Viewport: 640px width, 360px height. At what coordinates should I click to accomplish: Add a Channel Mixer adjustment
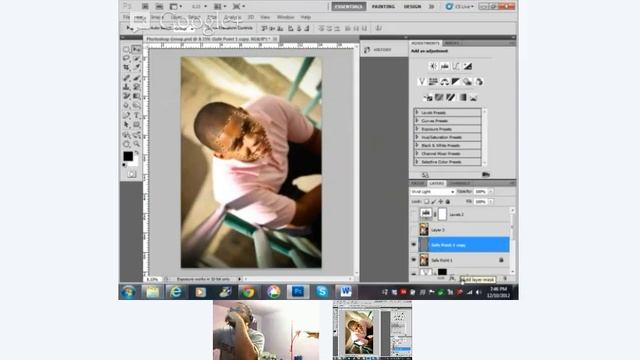tap(479, 82)
